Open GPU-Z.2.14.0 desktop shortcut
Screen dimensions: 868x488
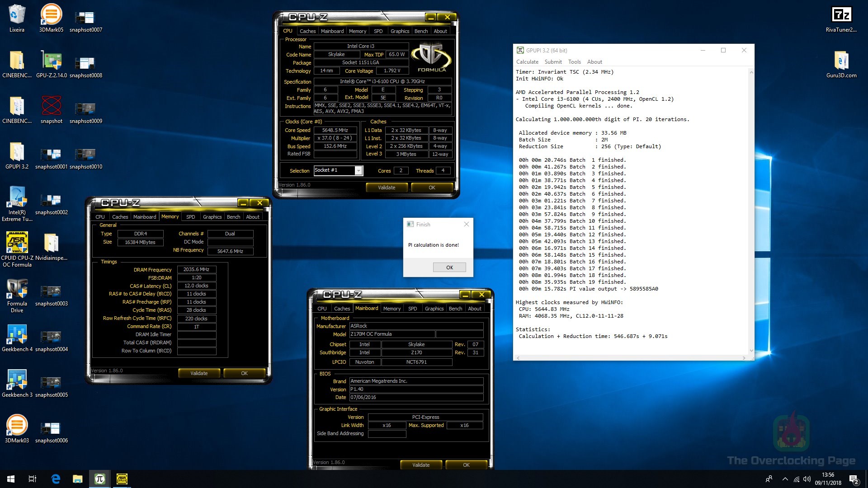click(x=51, y=61)
